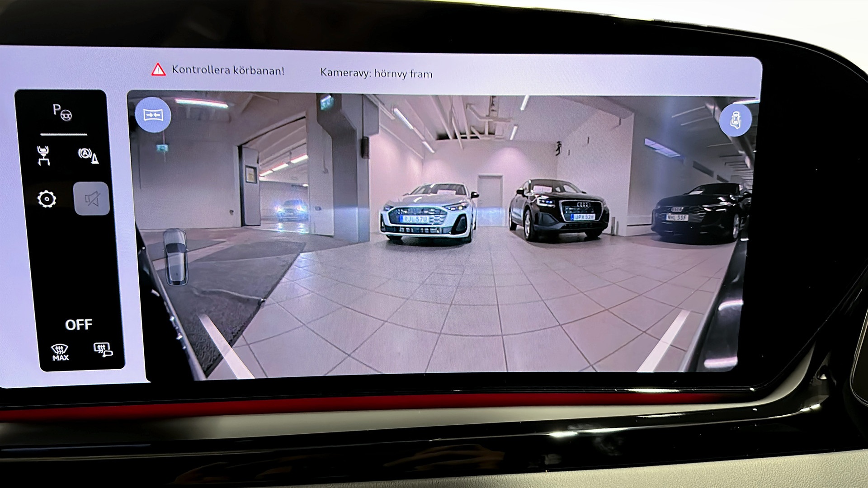Tap the miniature car position indicator
This screenshot has width=868, height=488.
(175, 257)
